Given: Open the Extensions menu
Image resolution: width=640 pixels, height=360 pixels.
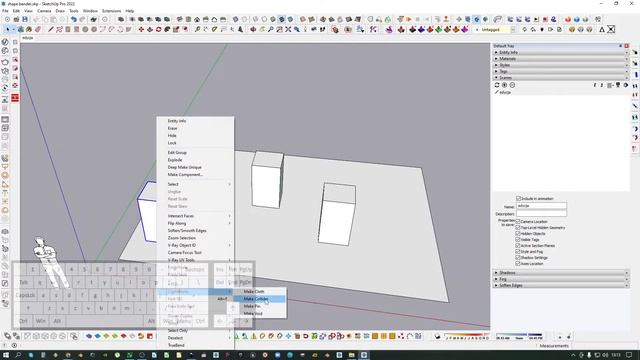Looking at the screenshot, I should click(x=111, y=11).
